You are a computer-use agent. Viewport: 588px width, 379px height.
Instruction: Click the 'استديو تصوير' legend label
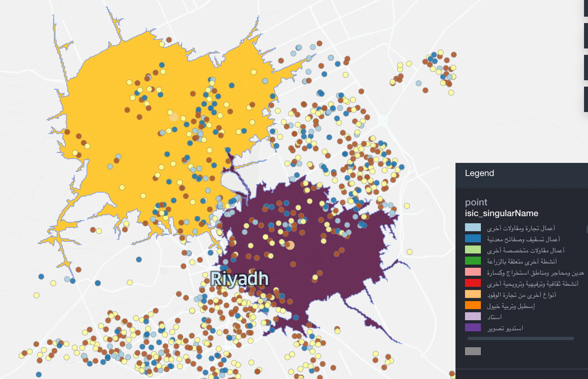pyautogui.click(x=505, y=328)
